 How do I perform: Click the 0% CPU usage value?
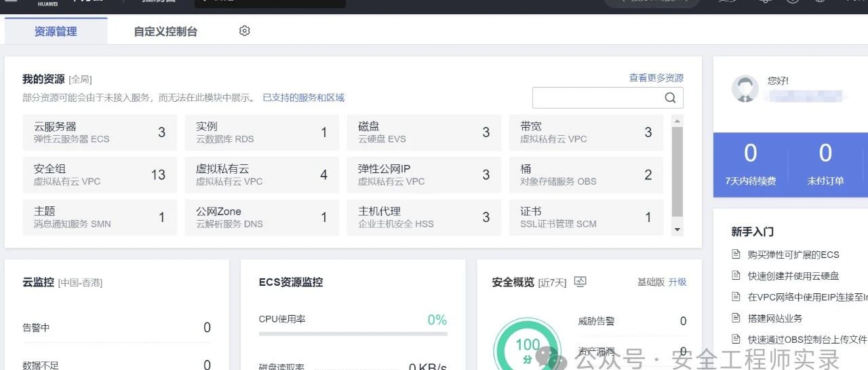tap(437, 320)
